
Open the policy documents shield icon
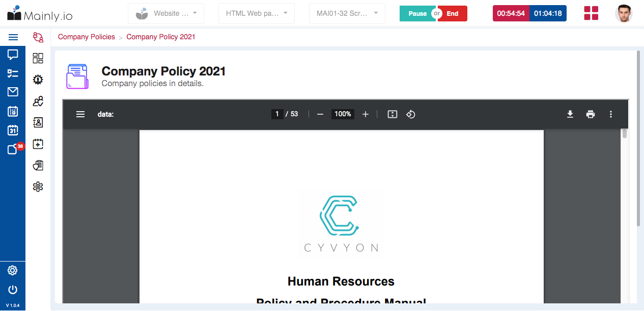pos(38,165)
